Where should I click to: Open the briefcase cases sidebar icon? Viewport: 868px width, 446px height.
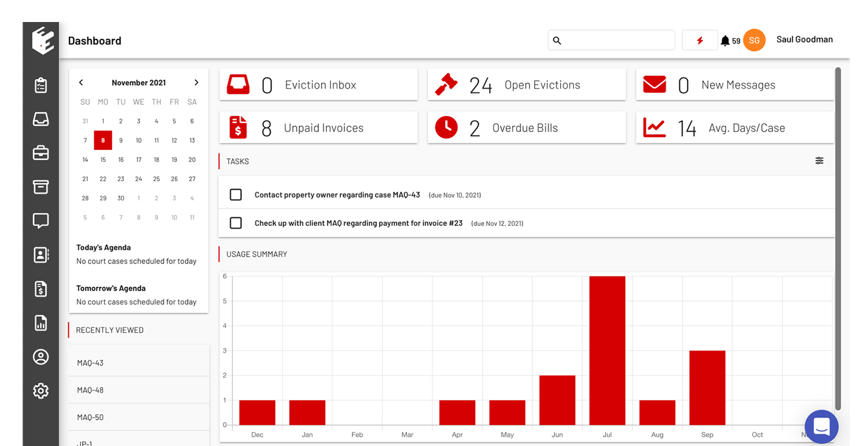click(x=41, y=153)
